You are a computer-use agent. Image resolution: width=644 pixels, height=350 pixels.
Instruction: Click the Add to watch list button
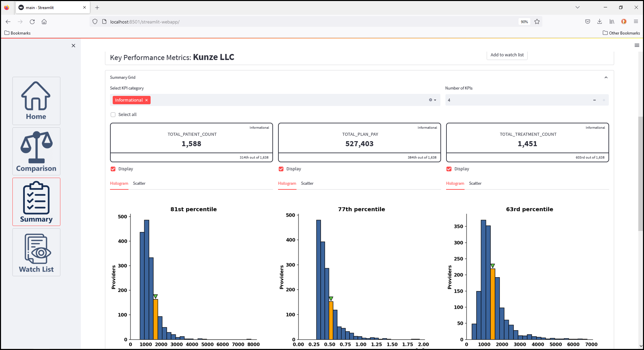click(507, 55)
